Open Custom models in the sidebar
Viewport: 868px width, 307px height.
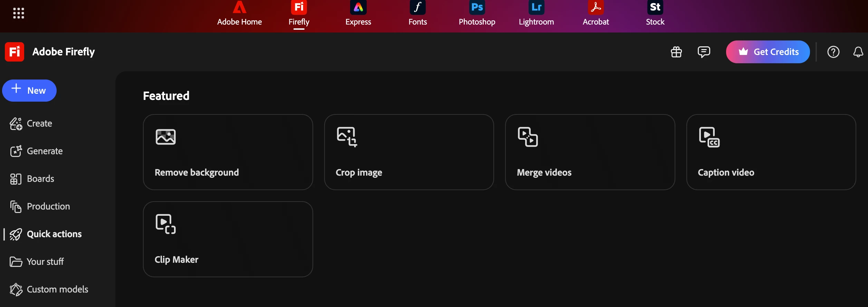point(49,289)
